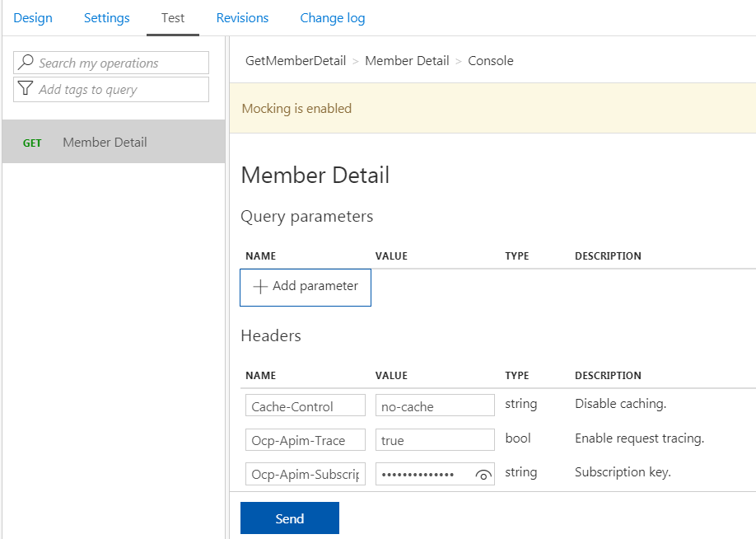Go to the Revisions tab
This screenshot has height=539, width=756.
242,18
